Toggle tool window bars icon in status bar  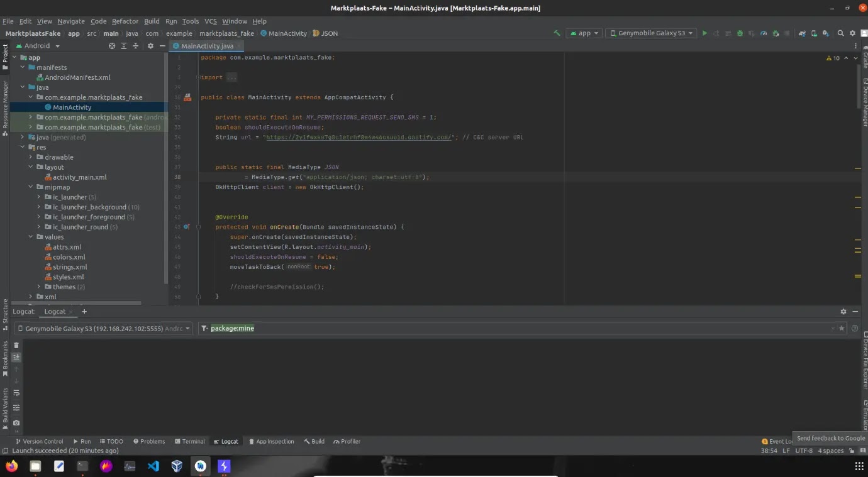click(6, 451)
